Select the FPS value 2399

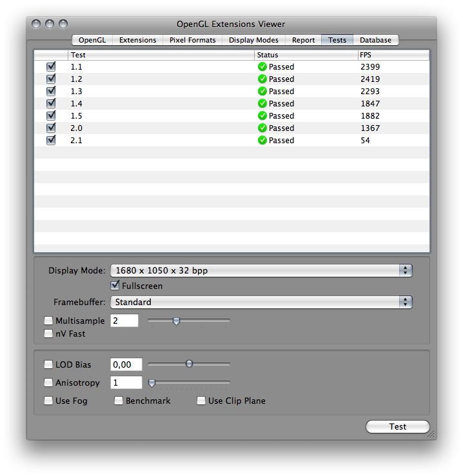(370, 67)
